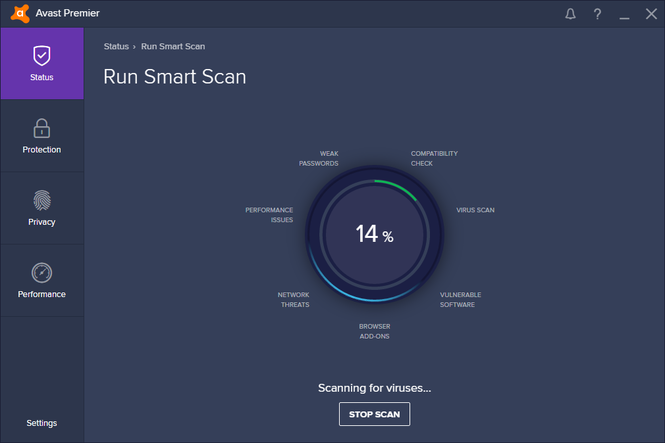Stop the scan with STOP SCAN button
The height and width of the screenshot is (443, 665).
[374, 414]
